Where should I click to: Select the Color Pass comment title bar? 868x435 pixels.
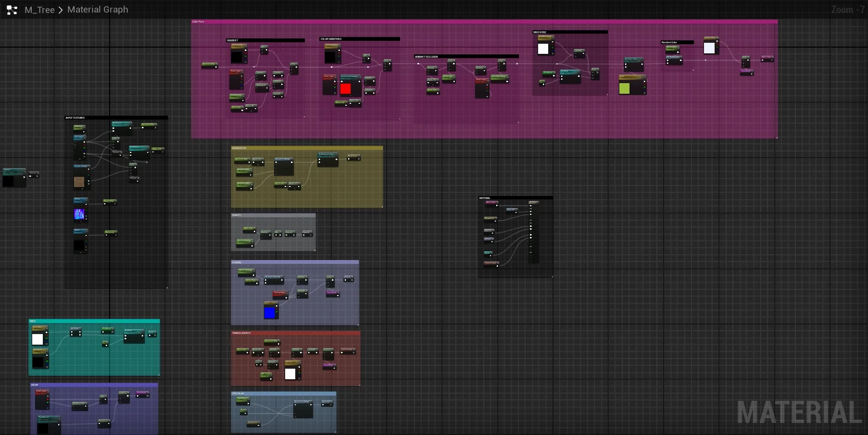pos(484,22)
